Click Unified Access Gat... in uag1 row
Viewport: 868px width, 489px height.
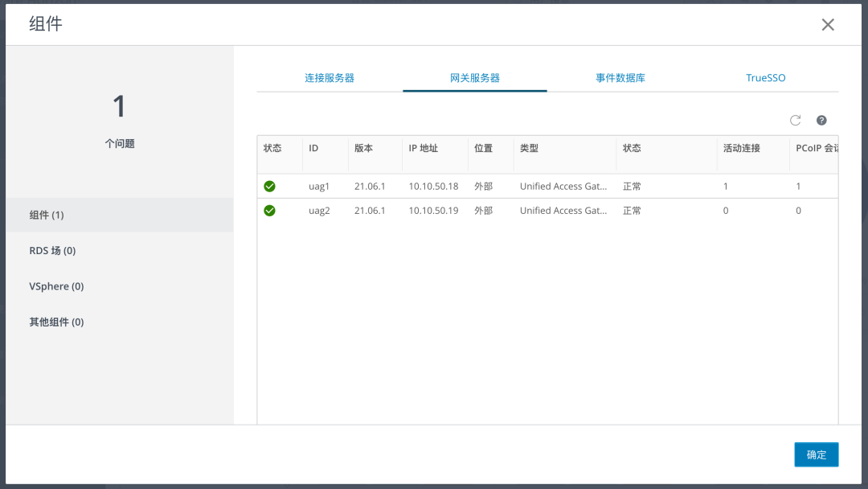point(563,186)
